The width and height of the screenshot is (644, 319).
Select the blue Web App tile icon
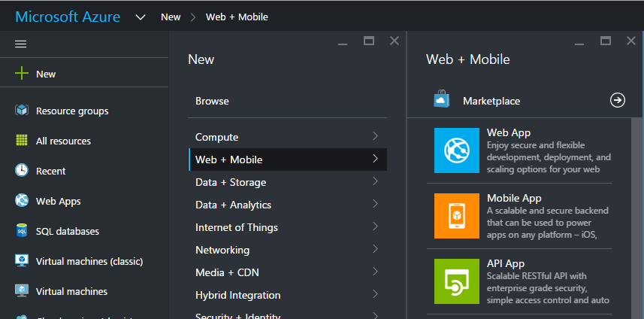[x=457, y=150]
